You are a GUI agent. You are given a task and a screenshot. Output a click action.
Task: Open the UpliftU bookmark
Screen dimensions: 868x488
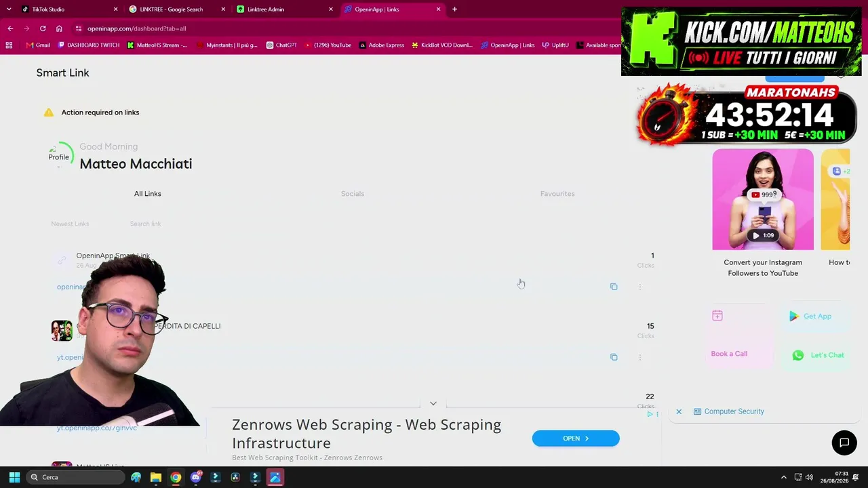[x=555, y=45]
